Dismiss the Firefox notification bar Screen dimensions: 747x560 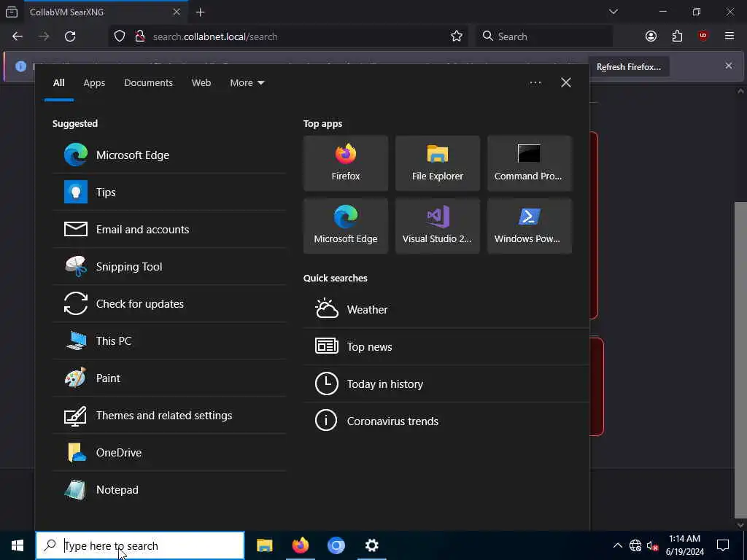point(729,66)
